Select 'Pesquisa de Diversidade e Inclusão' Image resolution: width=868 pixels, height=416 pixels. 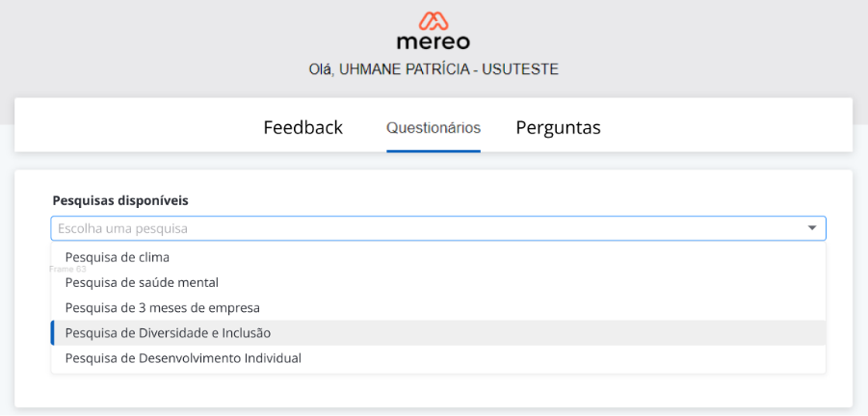[x=168, y=332]
